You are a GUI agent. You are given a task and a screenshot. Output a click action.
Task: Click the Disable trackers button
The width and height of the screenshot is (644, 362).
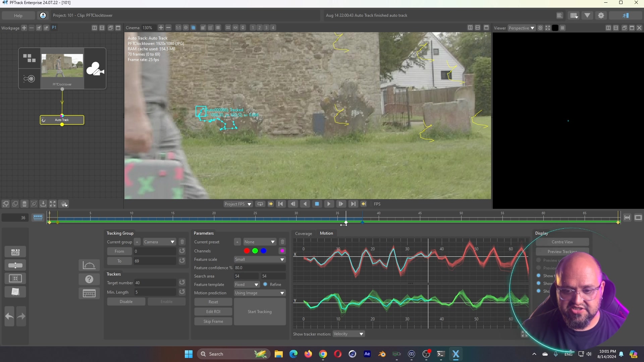(126, 302)
